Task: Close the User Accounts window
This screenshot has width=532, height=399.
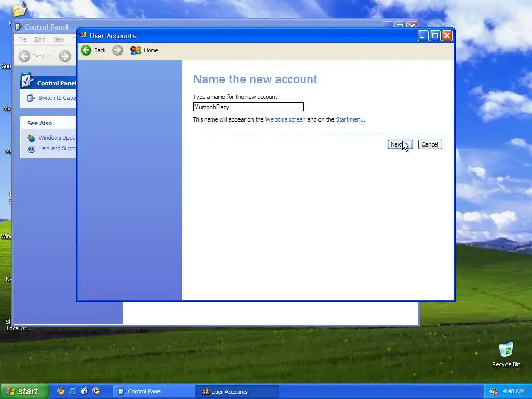Action: (447, 36)
